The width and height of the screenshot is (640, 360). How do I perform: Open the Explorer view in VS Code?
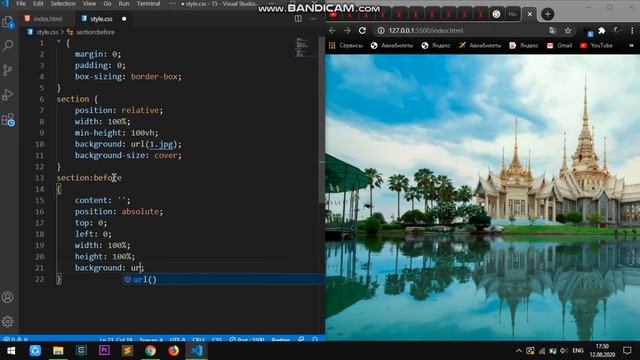[8, 22]
